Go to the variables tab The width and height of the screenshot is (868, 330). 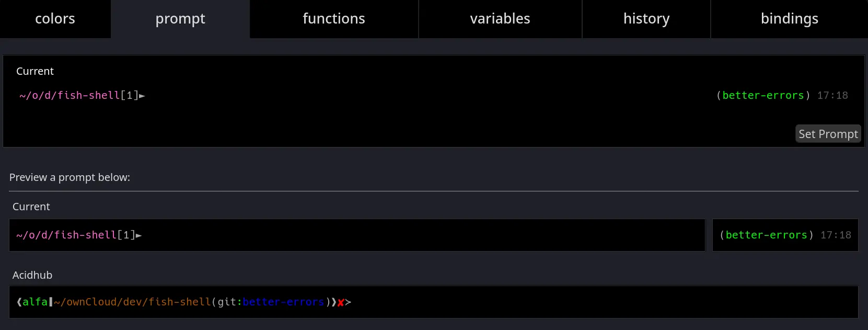tap(500, 19)
